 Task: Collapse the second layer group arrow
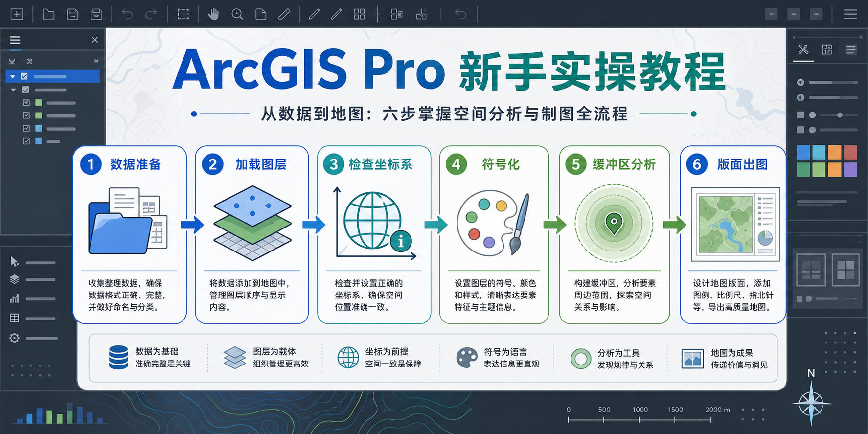(13, 90)
